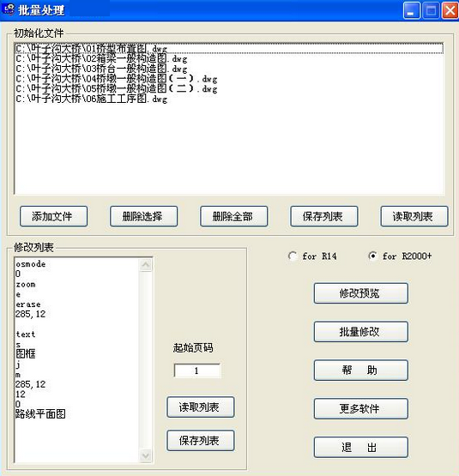The height and width of the screenshot is (476, 459).
Task: Click the lower 保存列表 button beside the modify list
Action: click(x=201, y=441)
